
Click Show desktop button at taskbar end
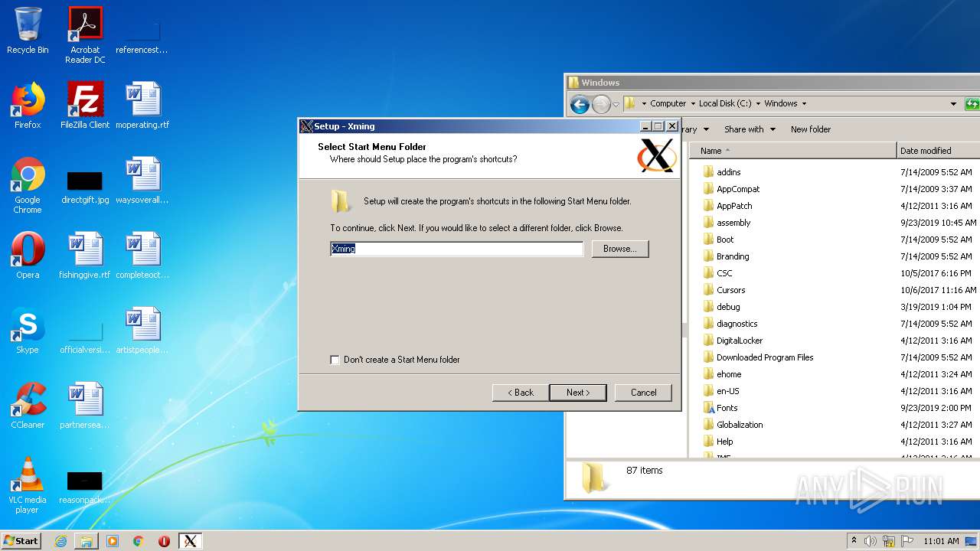971,541
